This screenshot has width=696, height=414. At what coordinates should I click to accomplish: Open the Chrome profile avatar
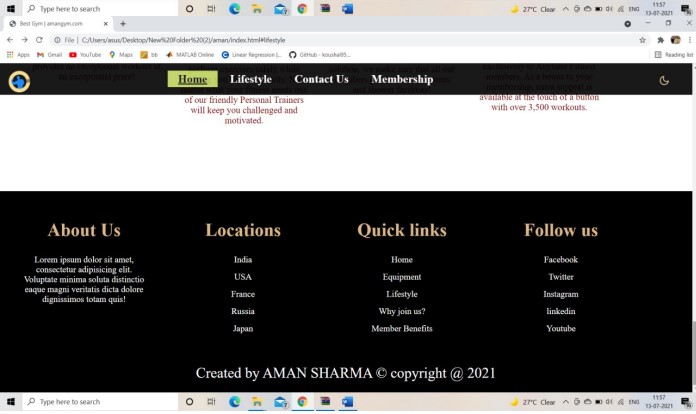click(676, 40)
